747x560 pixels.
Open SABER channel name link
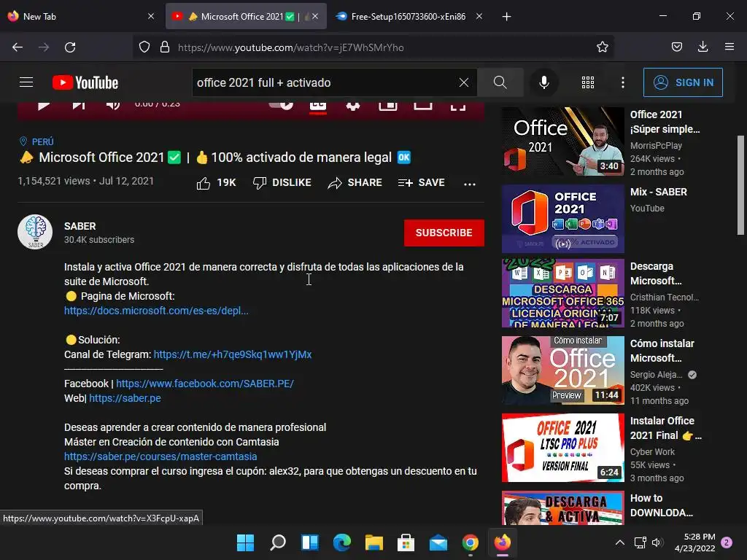(80, 226)
